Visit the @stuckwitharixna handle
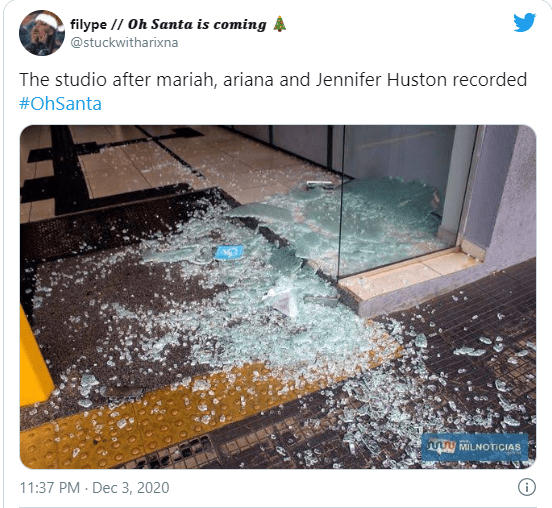 coord(124,43)
